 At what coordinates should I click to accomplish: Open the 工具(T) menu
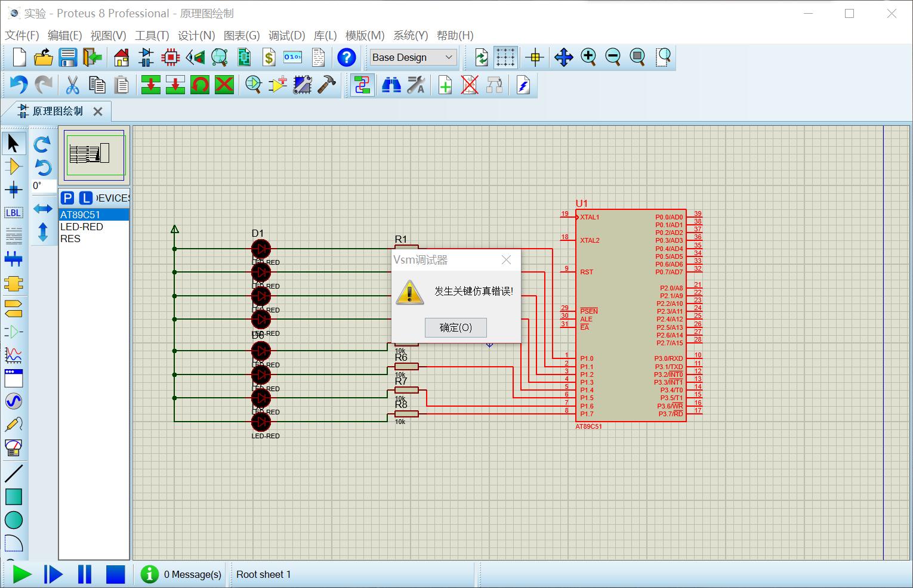click(x=152, y=35)
